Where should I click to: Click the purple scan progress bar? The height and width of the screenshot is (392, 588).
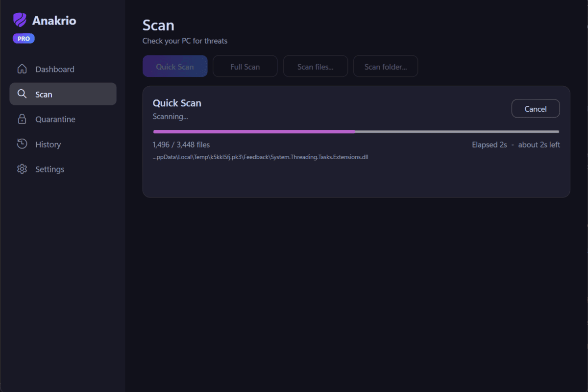tap(356, 131)
